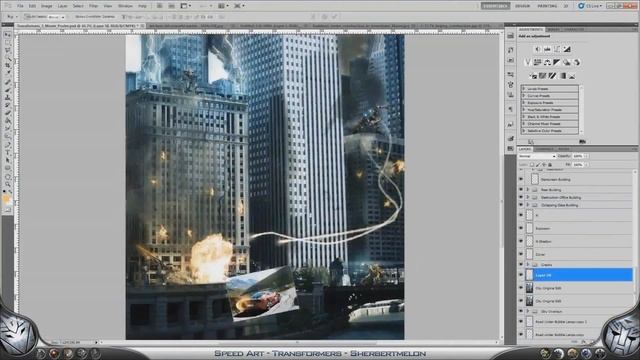Screen dimensions: 640x360
Task: Click the lock transparent pixels icon
Action: 532,164
